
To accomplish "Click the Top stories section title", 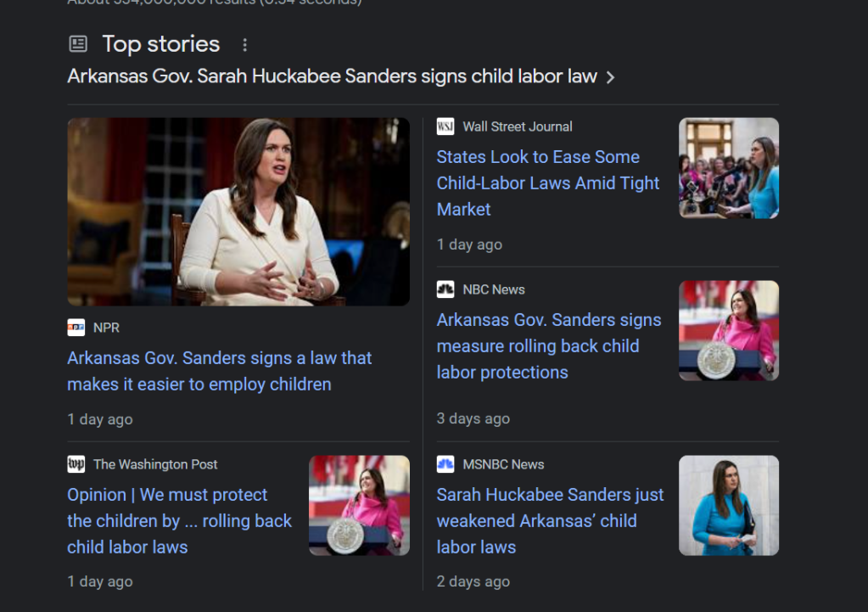I will click(160, 44).
